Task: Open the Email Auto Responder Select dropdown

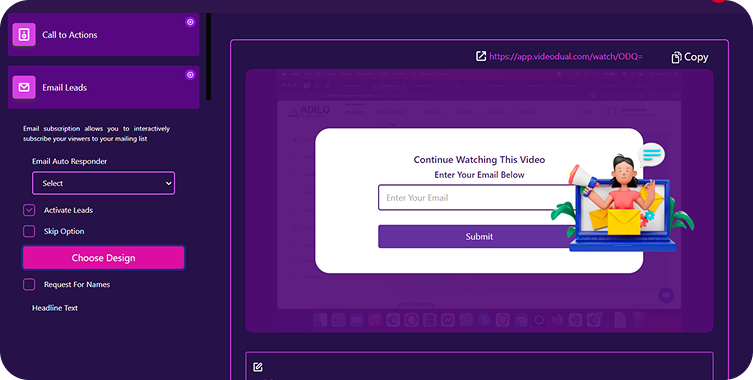Action: click(x=103, y=183)
